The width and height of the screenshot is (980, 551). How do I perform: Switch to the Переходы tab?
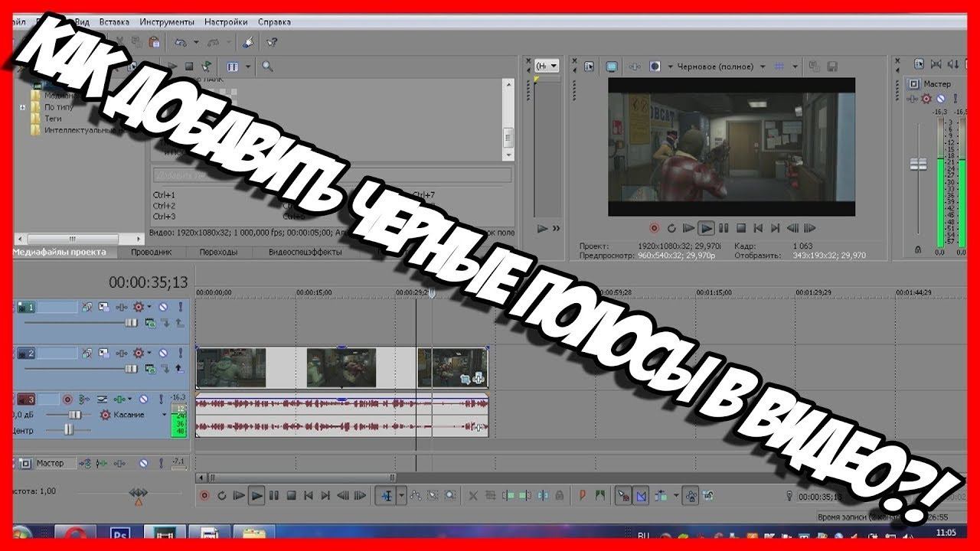(x=218, y=252)
